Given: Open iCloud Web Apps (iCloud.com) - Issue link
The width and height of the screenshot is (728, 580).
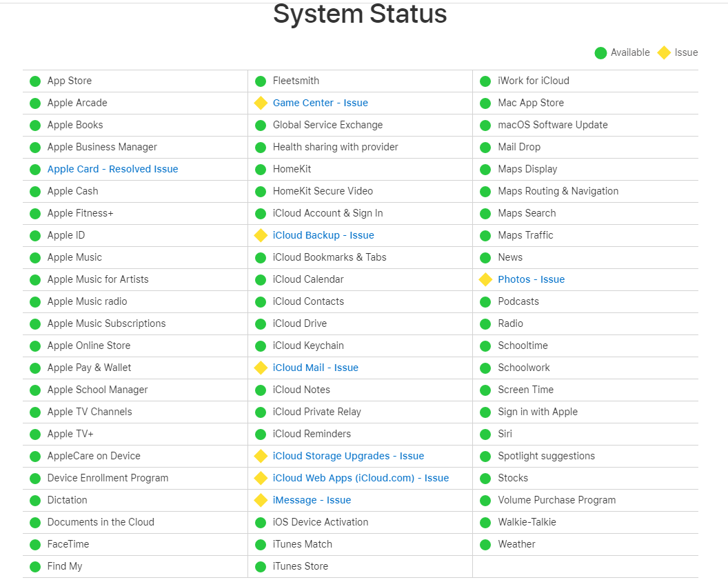Looking at the screenshot, I should click(x=361, y=478).
